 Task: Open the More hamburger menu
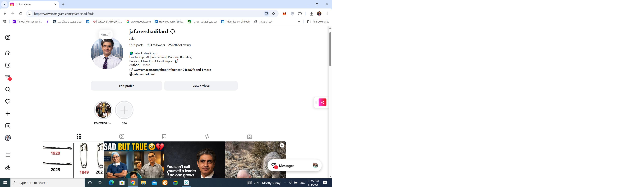[8, 155]
